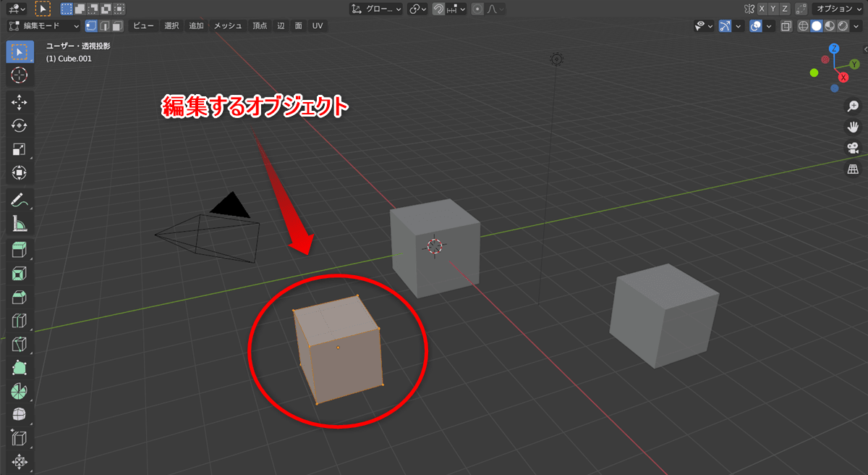The height and width of the screenshot is (475, 868).
Task: Select the 3D Cursor tool
Action: [20, 75]
